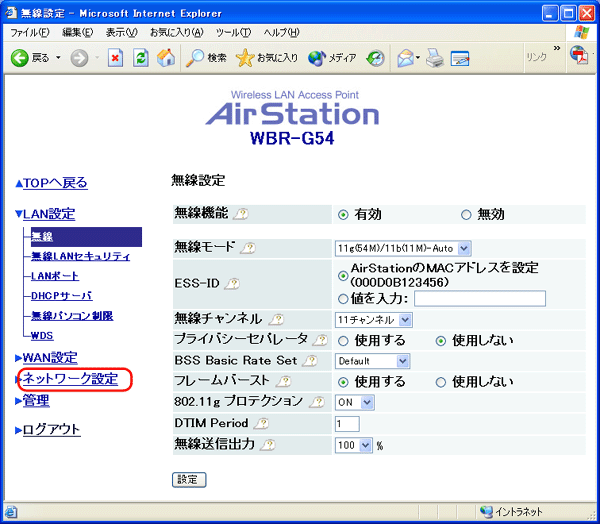Click the PDF converter icon in toolbar
The height and width of the screenshot is (524, 600).
(x=580, y=55)
